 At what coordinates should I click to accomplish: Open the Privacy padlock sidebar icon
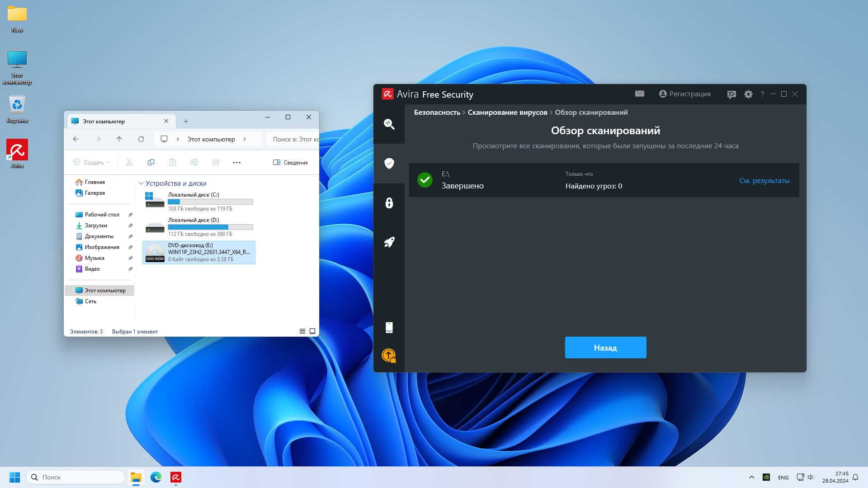pyautogui.click(x=389, y=203)
